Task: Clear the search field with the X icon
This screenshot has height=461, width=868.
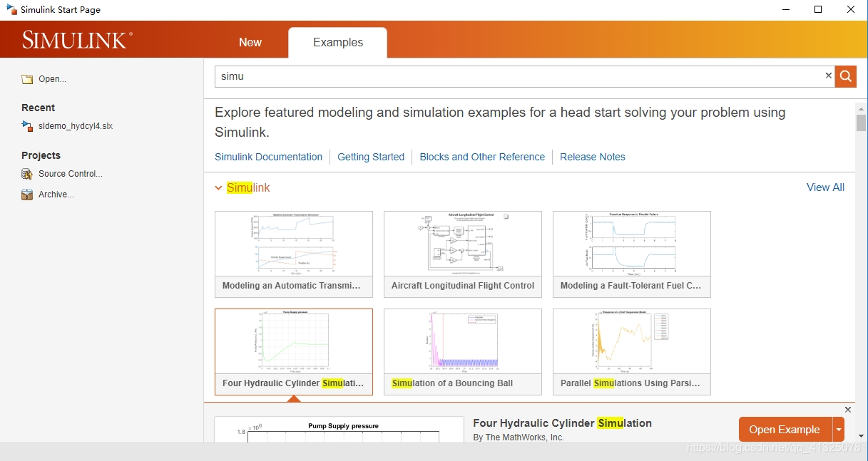Action: point(829,76)
